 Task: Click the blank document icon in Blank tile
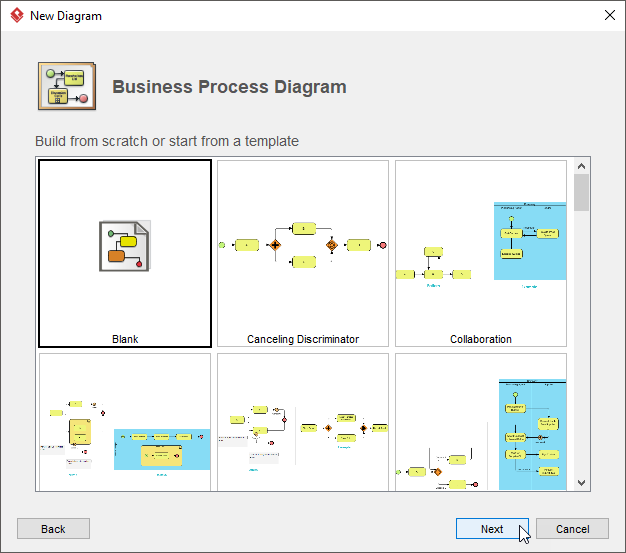pyautogui.click(x=125, y=246)
